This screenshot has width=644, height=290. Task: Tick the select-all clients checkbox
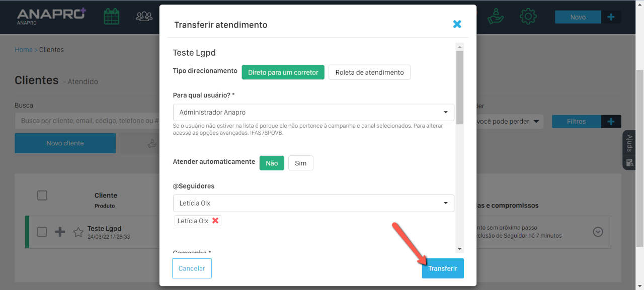[42, 196]
